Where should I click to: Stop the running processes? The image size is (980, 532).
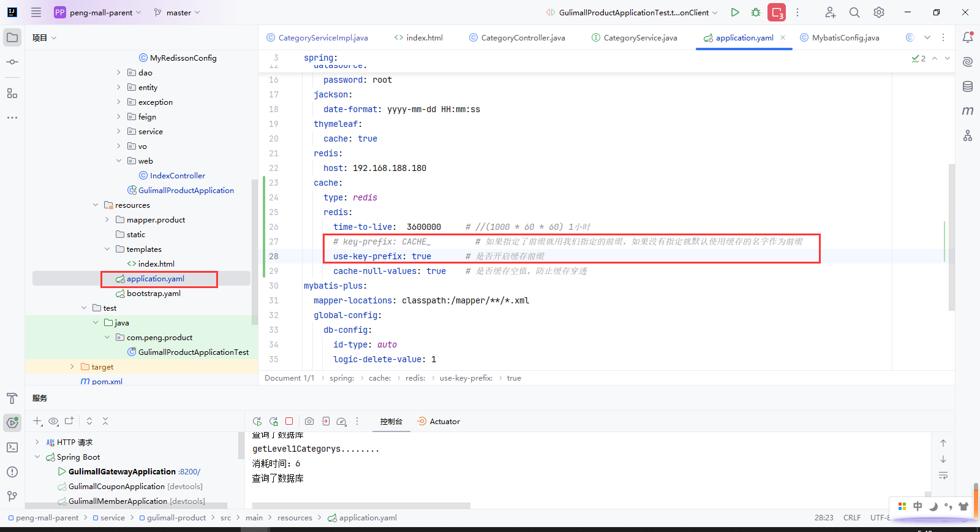point(777,12)
